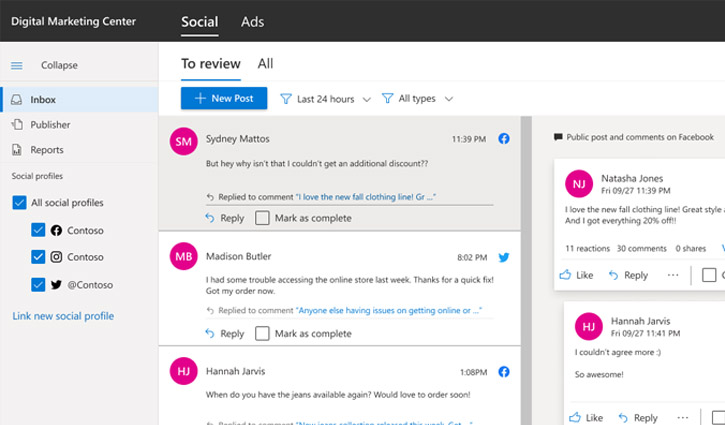725x425 pixels.
Task: Open Reports in the sidebar
Action: 46,150
